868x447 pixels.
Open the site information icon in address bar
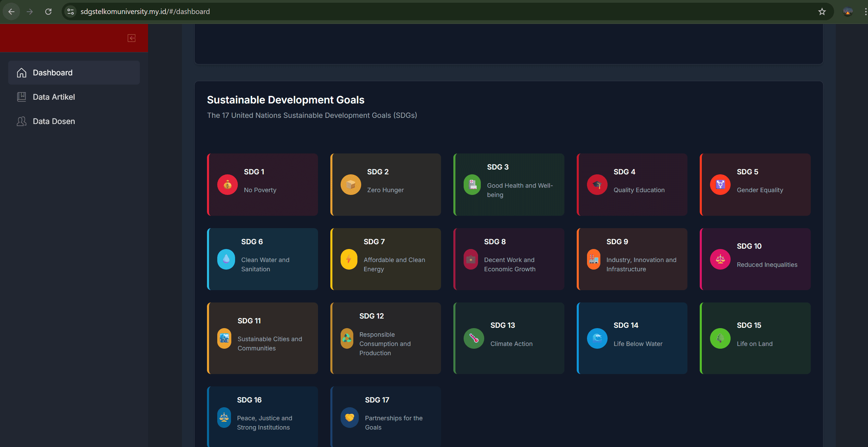coord(71,12)
